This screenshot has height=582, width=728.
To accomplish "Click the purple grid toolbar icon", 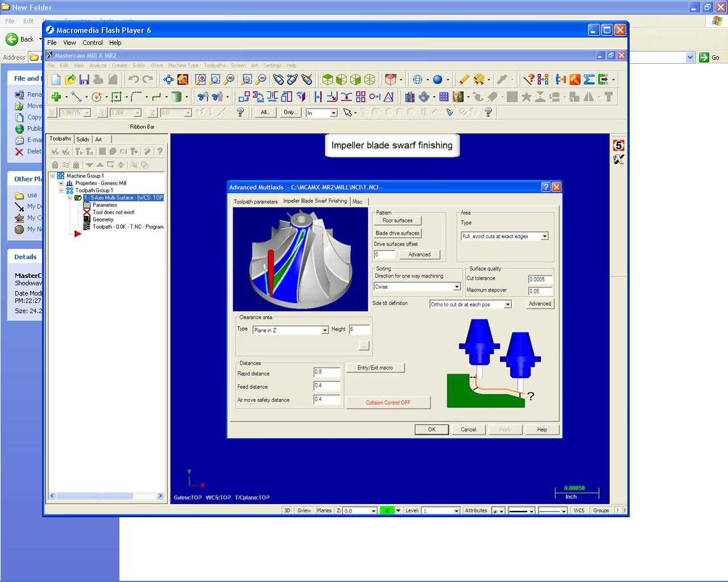I will tap(444, 97).
